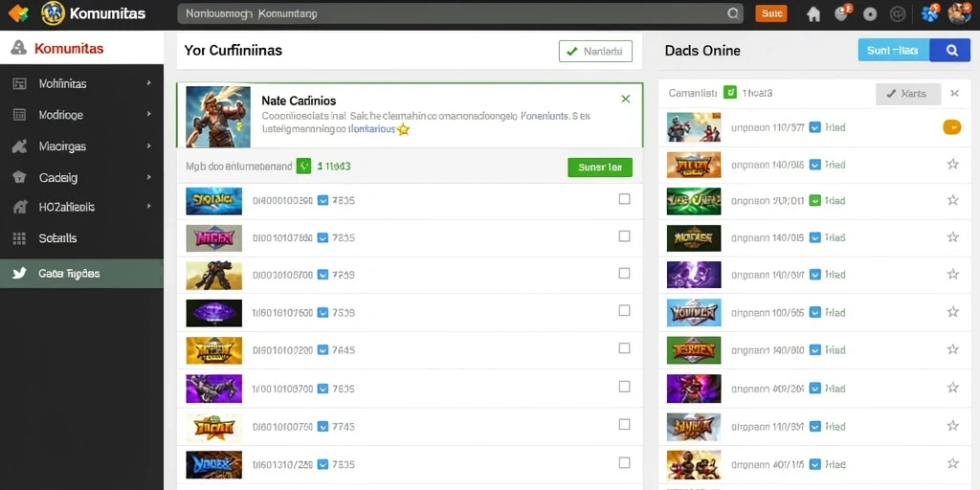Open the film reel icon in header
The image size is (980, 490).
pos(898,13)
